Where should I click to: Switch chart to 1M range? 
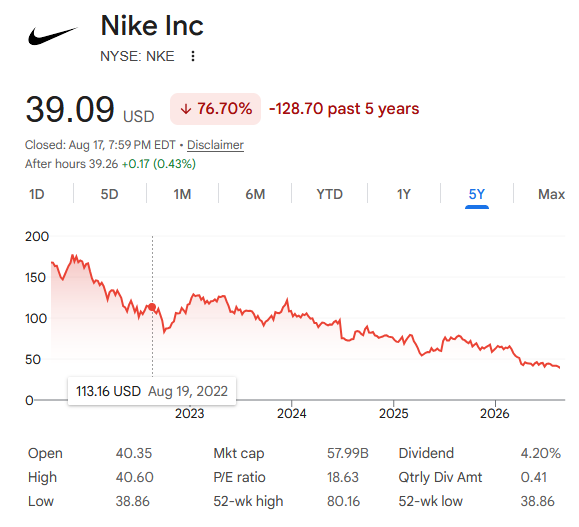click(x=182, y=194)
